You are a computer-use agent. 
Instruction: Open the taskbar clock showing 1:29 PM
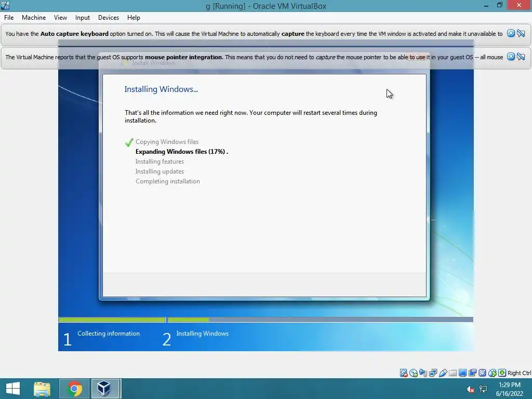pos(510,389)
